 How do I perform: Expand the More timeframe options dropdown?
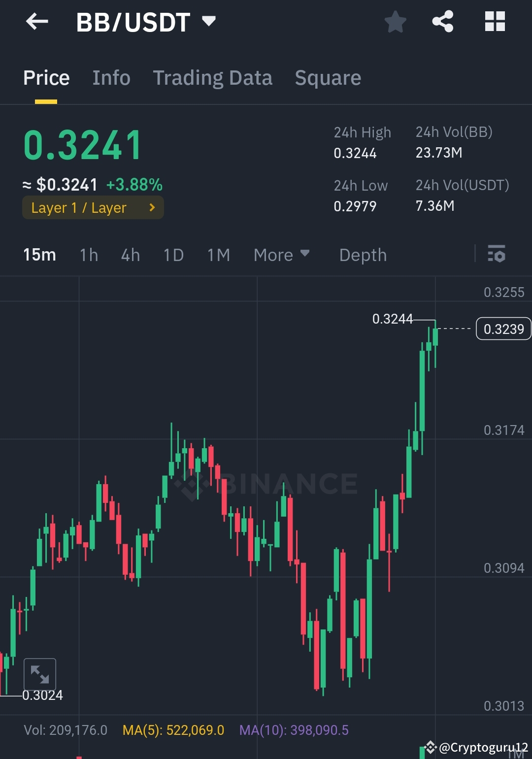(x=282, y=255)
